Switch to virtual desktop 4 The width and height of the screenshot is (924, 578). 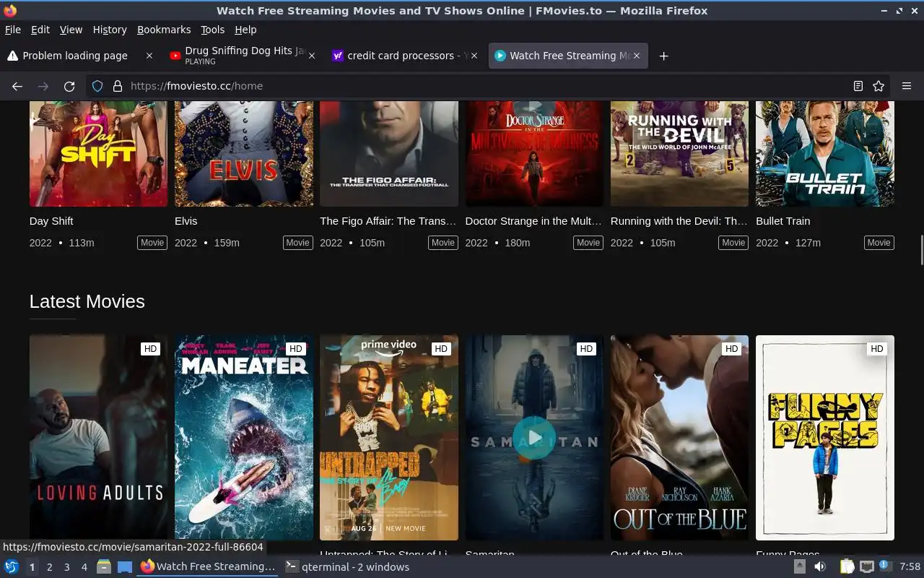coord(84,567)
